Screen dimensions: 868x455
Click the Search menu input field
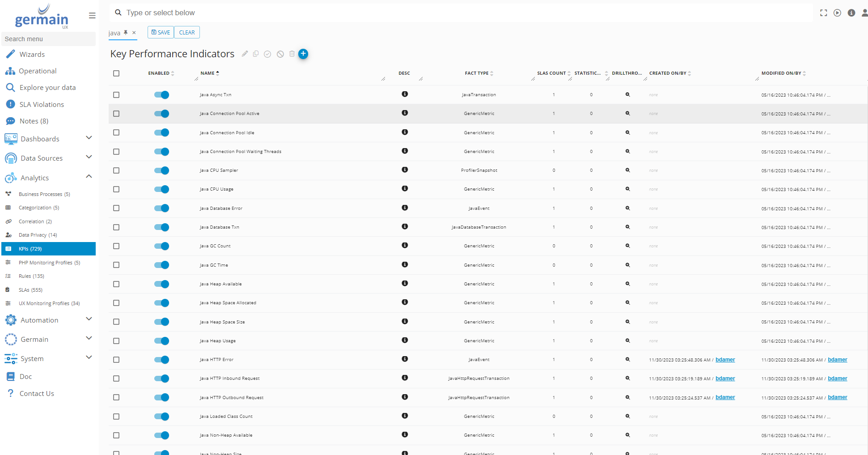(x=48, y=39)
